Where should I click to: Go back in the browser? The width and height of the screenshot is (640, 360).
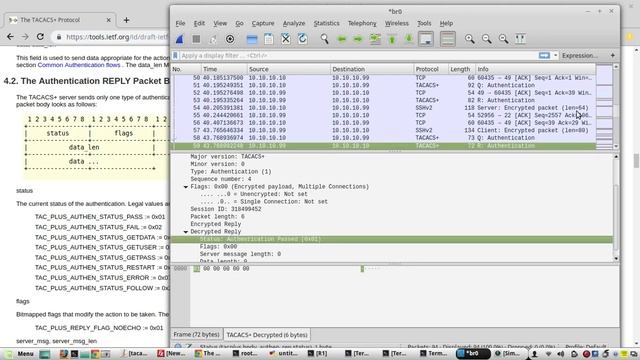(x=10, y=37)
